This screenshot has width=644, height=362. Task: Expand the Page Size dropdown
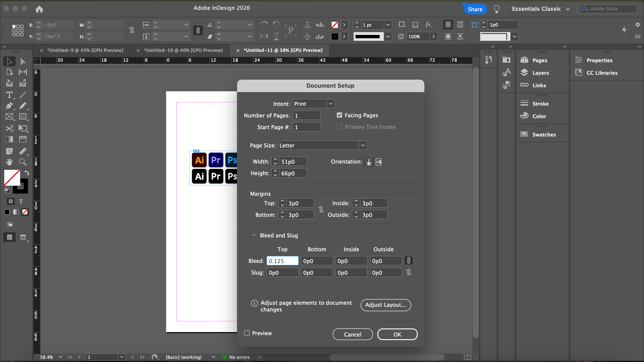(x=322, y=145)
